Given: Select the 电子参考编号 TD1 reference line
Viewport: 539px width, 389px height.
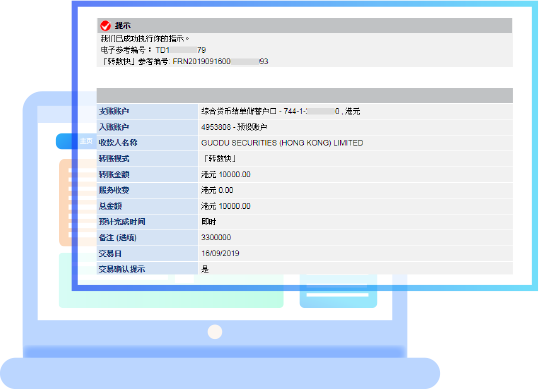Looking at the screenshot, I should click(153, 50).
